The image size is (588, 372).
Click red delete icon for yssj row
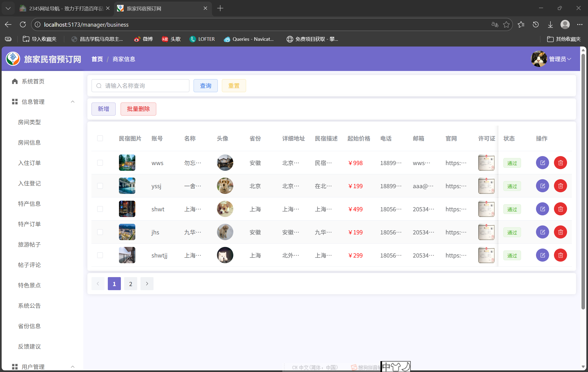[x=560, y=186]
